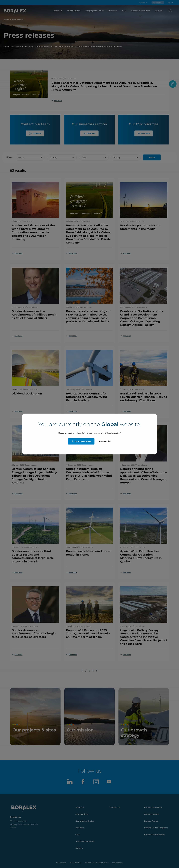See more on Grand River $202 million financing

coord(17,253)
